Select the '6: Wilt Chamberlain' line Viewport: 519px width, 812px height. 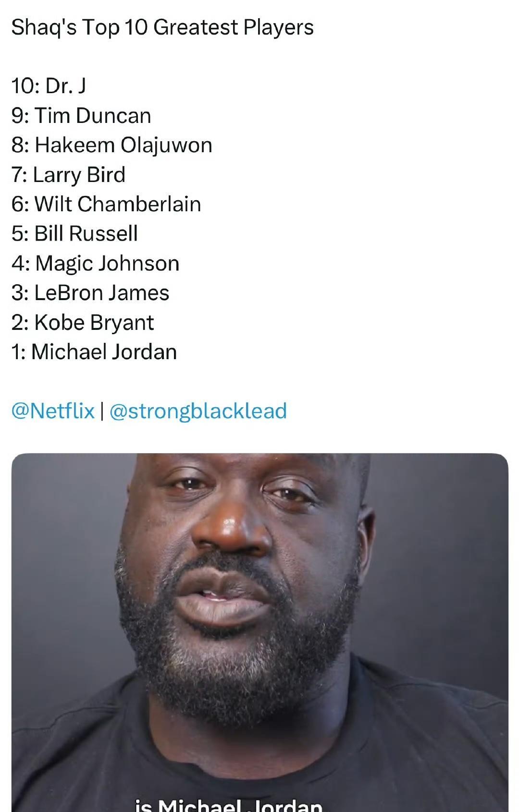(106, 204)
